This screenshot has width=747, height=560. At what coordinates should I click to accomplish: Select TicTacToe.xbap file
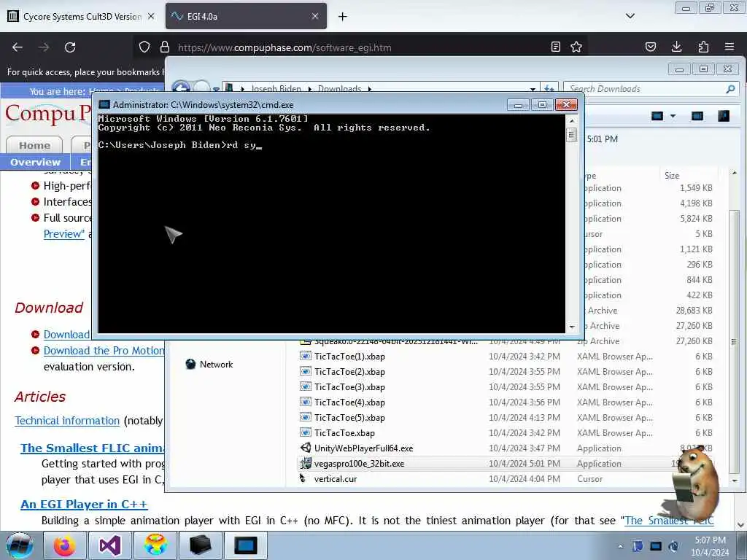point(344,433)
